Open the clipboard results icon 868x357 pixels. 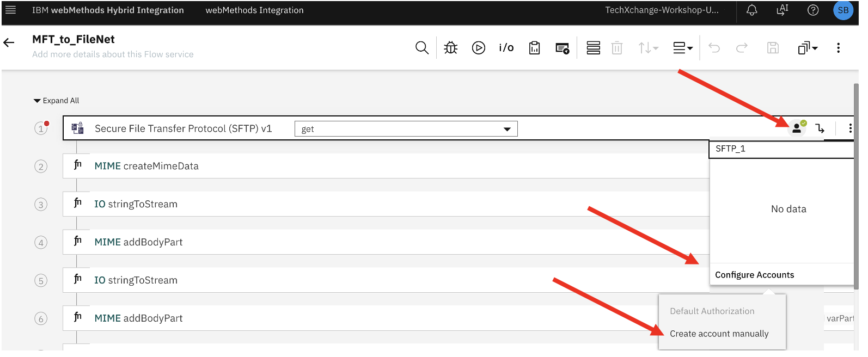point(535,48)
